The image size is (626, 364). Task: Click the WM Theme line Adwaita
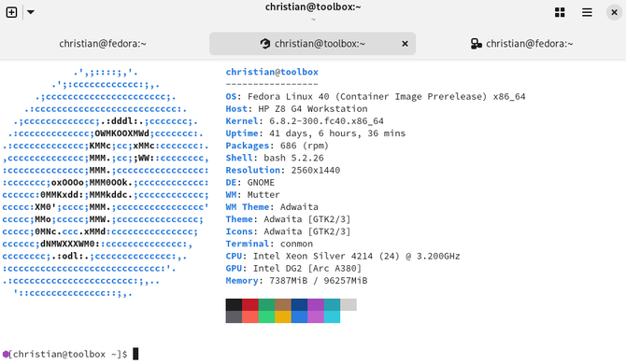coord(272,207)
